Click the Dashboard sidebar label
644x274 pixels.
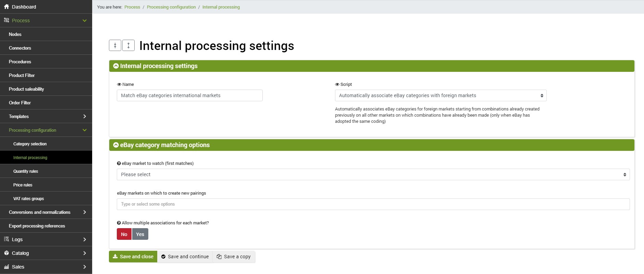click(x=24, y=7)
